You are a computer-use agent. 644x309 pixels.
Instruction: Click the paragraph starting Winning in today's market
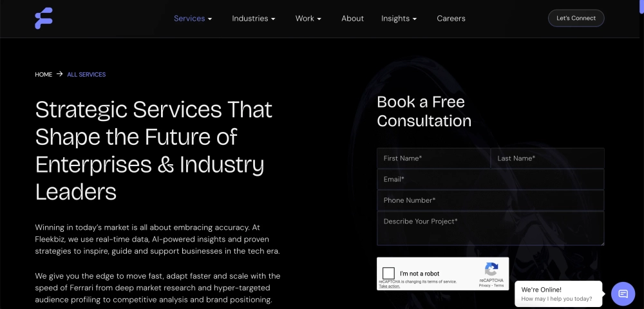[x=157, y=239]
